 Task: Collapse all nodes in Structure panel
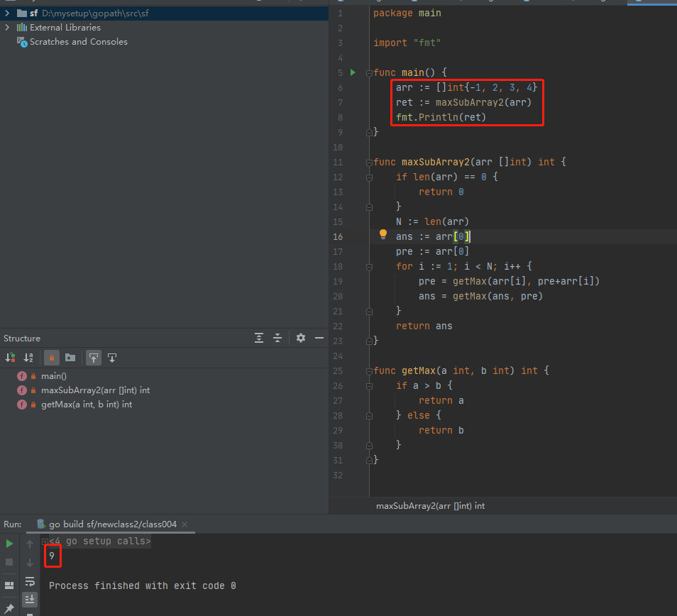click(x=277, y=338)
